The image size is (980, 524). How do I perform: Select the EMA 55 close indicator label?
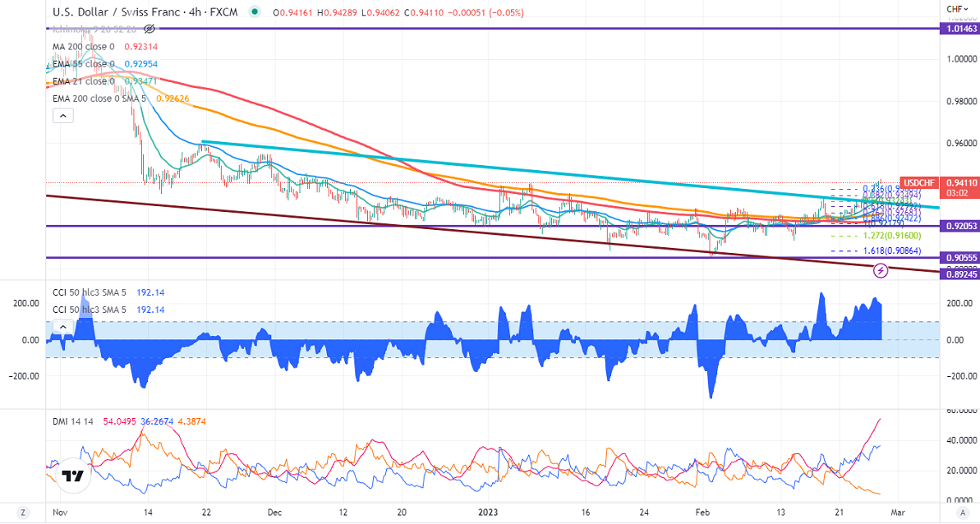(85, 64)
